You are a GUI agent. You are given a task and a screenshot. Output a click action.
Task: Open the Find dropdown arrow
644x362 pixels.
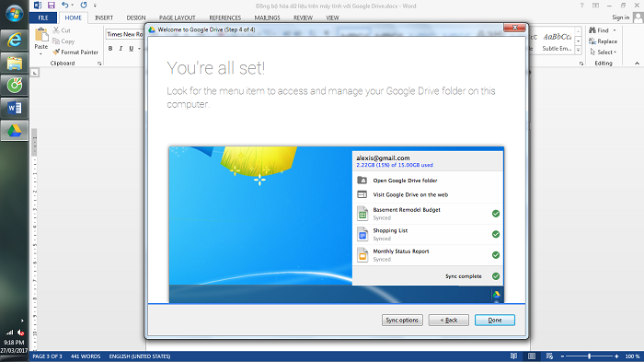click(x=615, y=30)
